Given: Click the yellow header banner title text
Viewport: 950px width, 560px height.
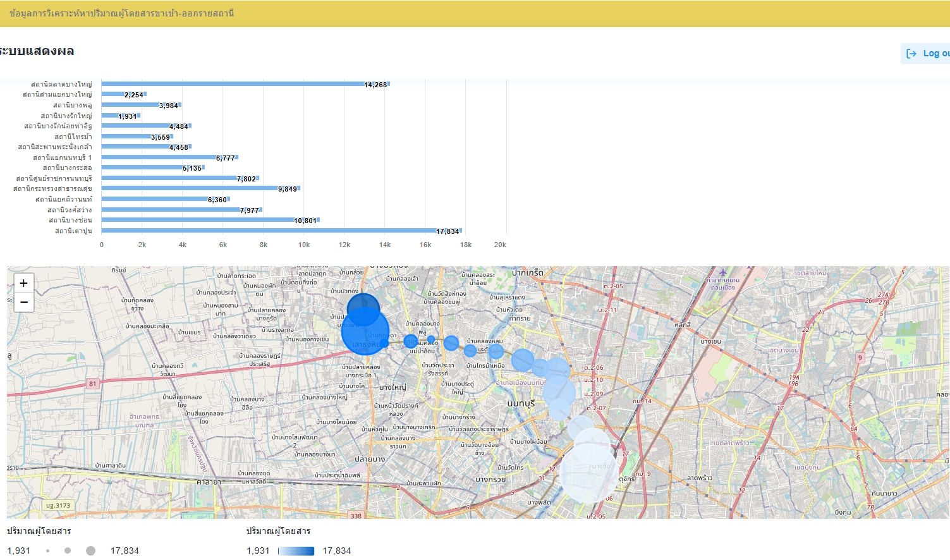Looking at the screenshot, I should [122, 13].
